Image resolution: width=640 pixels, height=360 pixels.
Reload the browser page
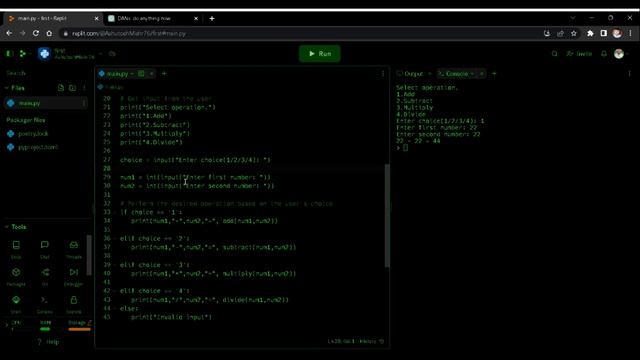(x=36, y=33)
